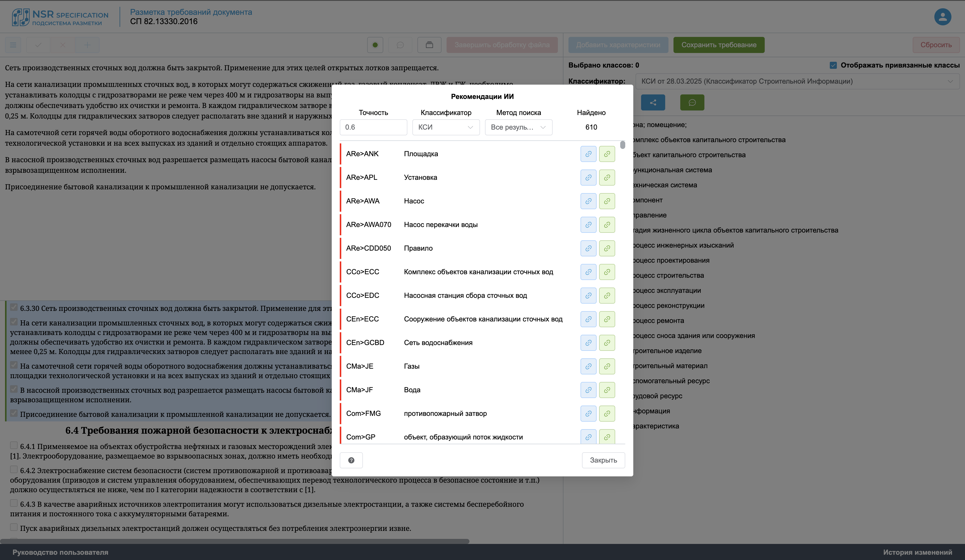Screen dimensions: 965x560
Task: Check the box next to paragraph 6.4.3
Action: (14, 503)
